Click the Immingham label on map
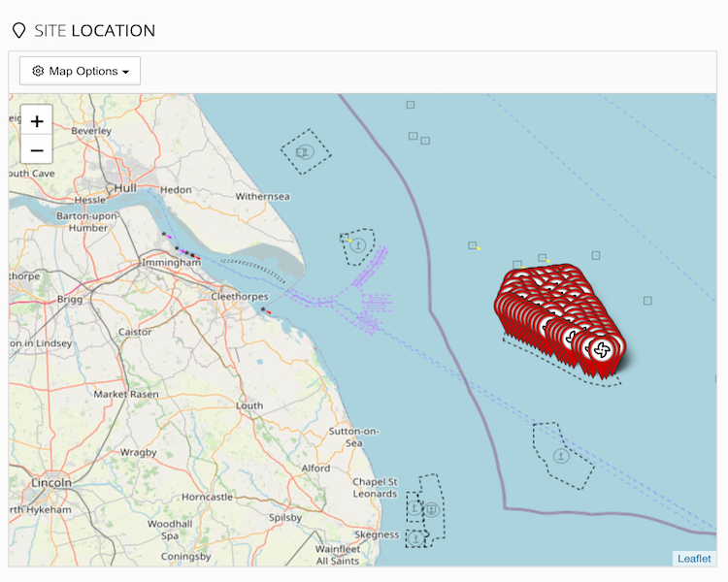 pyautogui.click(x=171, y=263)
